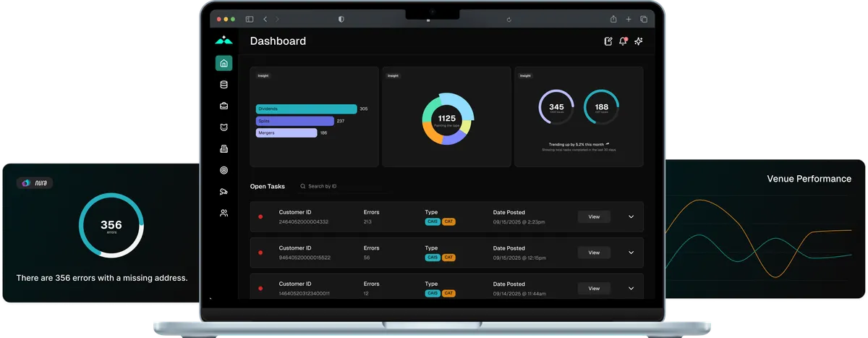868x338 pixels.
Task: Open notifications bell icon
Action: tap(623, 41)
